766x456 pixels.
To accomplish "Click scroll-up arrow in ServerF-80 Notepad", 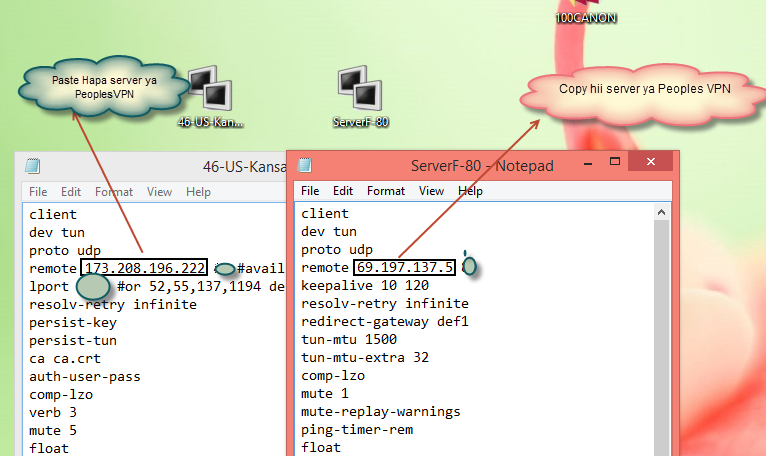I will pyautogui.click(x=661, y=212).
